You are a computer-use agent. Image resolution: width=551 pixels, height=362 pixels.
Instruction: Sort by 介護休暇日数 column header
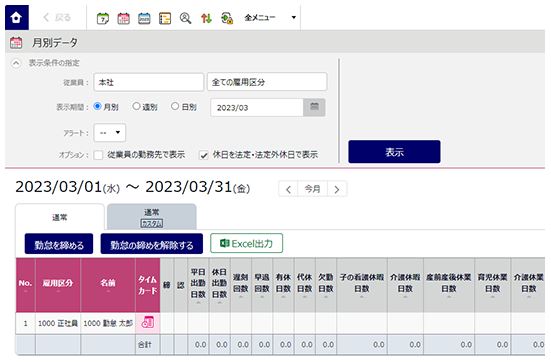406,285
